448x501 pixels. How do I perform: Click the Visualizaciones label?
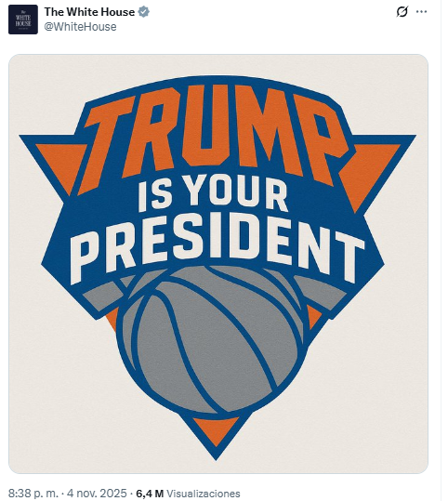[x=204, y=493]
